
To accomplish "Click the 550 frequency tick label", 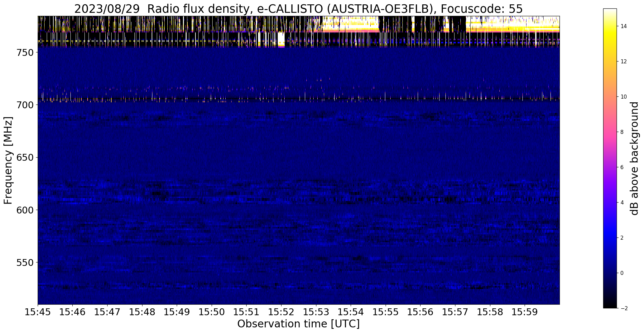I will 25,262.
